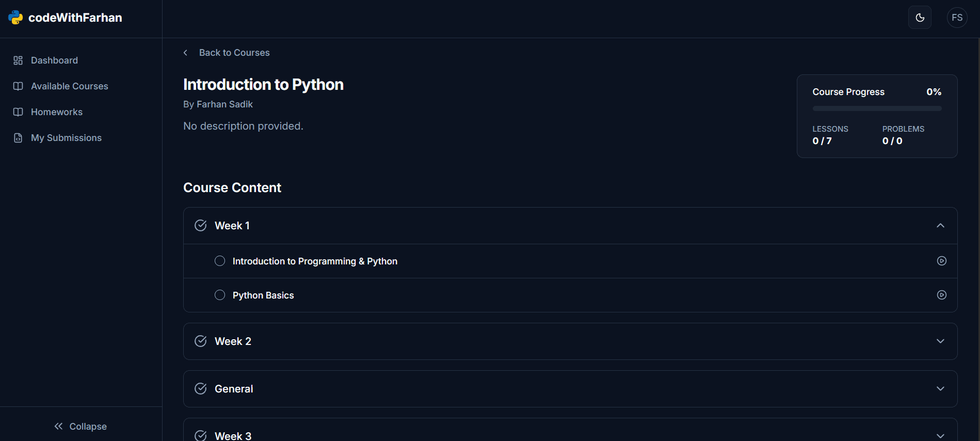Screen dimensions: 980x441
Task: Mark Introduction to Programming & Python complete
Action: (x=220, y=261)
